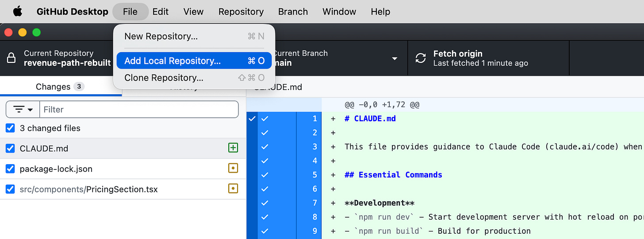Open the Branch menu
644x239 pixels.
293,12
